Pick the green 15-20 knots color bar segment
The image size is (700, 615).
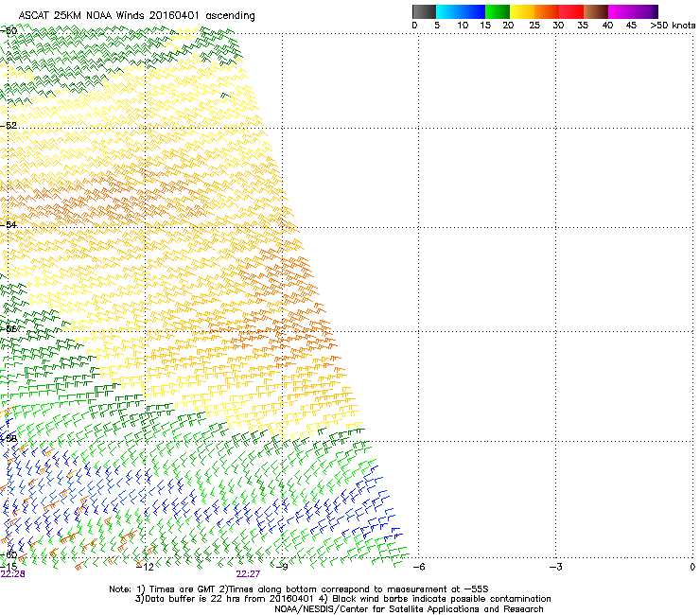tap(498, 11)
